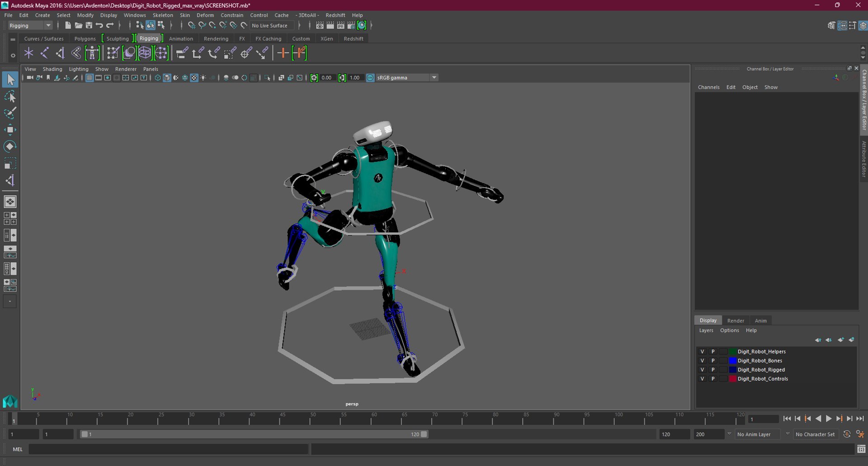868x466 pixels.
Task: Click the IK Handle shelf icon
Action: (x=60, y=53)
